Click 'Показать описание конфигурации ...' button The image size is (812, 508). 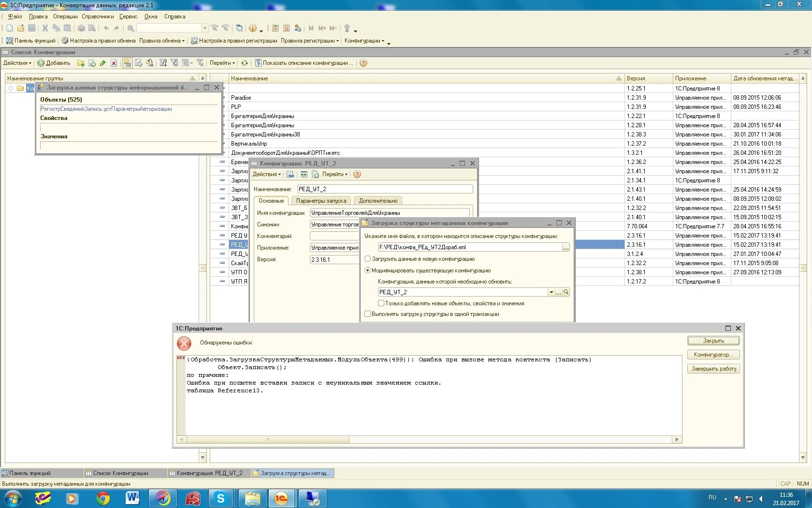click(304, 63)
